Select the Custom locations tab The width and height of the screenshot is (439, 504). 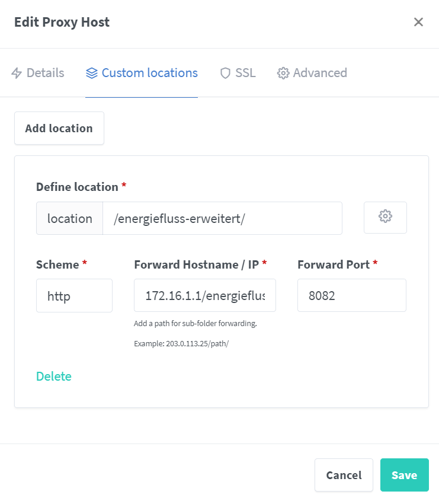(x=142, y=73)
